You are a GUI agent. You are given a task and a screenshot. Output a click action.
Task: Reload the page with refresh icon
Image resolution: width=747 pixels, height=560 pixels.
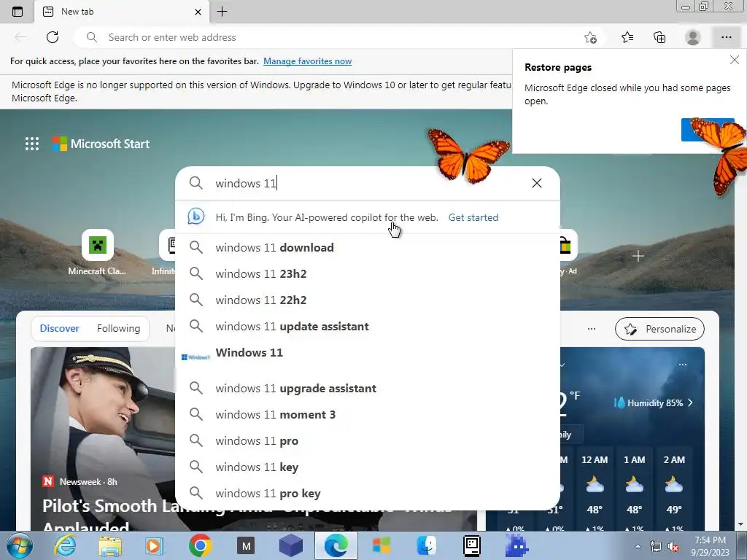[53, 37]
